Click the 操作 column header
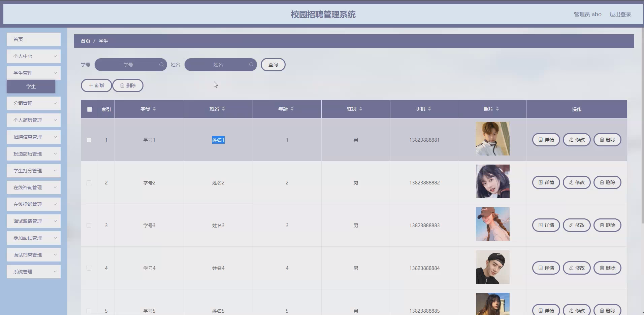Screen dimensions: 644x315 (x=577, y=109)
